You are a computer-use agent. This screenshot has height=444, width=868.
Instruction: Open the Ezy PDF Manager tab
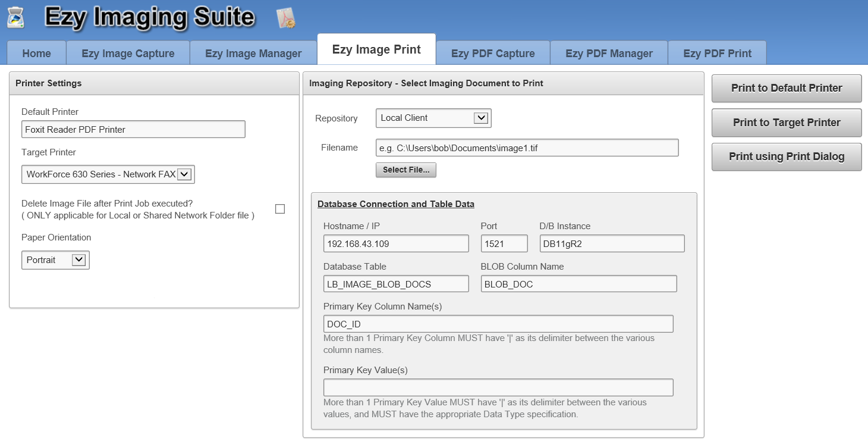[x=609, y=54]
